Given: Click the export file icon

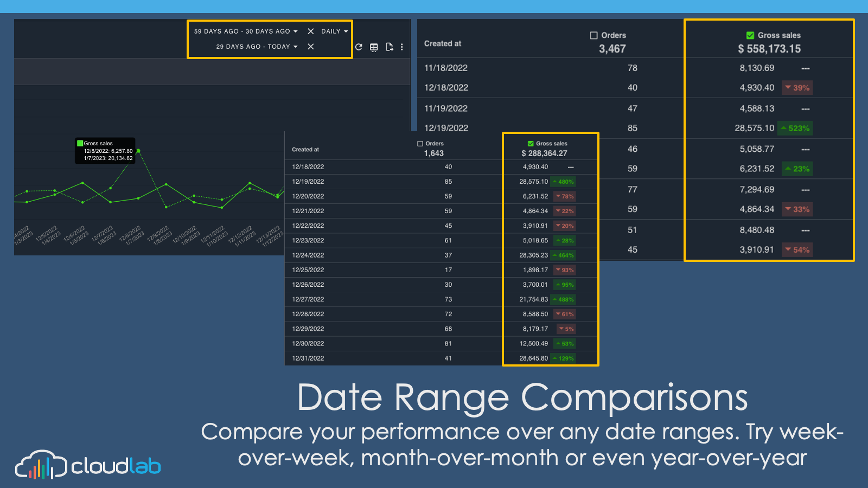Looking at the screenshot, I should point(389,47).
